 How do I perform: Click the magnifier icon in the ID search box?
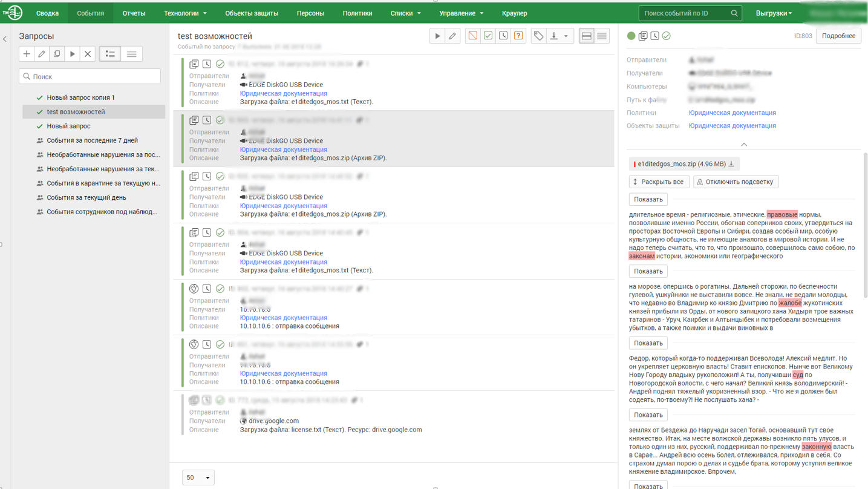point(734,13)
